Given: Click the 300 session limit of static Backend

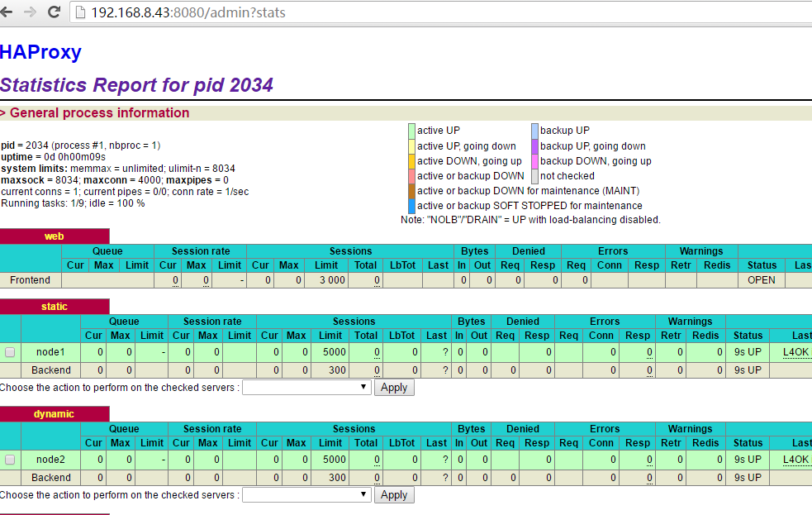Looking at the screenshot, I should click(x=338, y=370).
